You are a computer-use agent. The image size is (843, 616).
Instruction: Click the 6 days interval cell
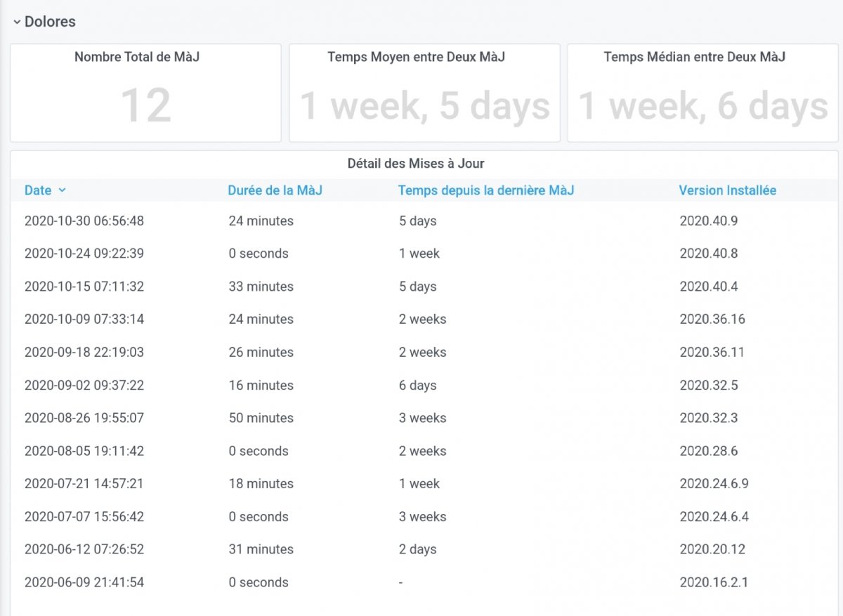click(x=418, y=385)
